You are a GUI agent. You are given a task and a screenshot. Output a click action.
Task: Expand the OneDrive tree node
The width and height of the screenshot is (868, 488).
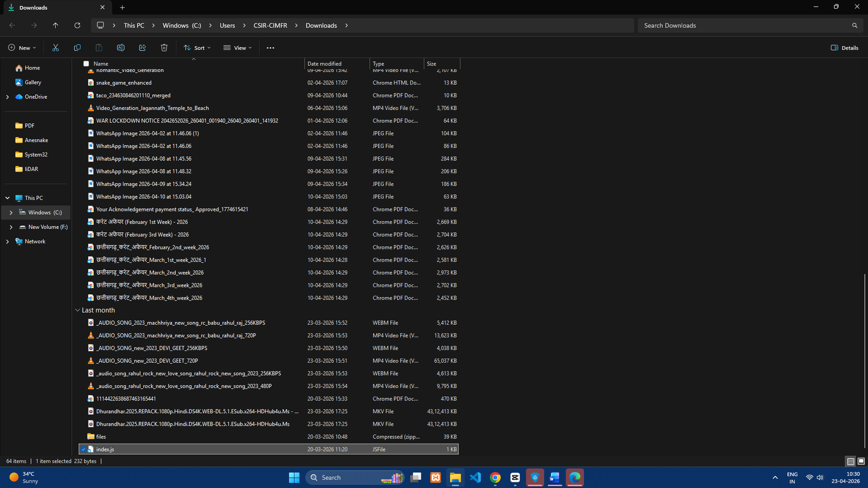(x=8, y=97)
